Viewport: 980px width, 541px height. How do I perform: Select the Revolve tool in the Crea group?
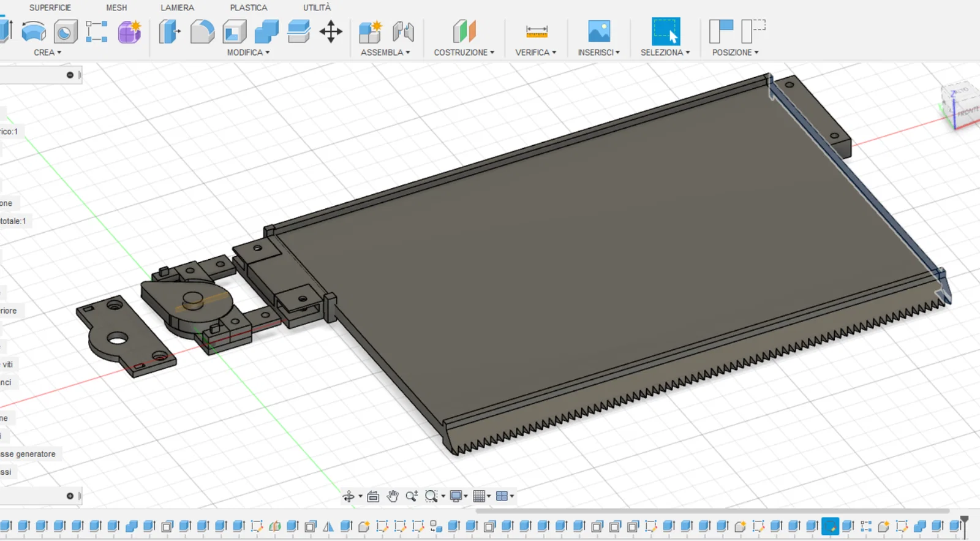pos(34,31)
